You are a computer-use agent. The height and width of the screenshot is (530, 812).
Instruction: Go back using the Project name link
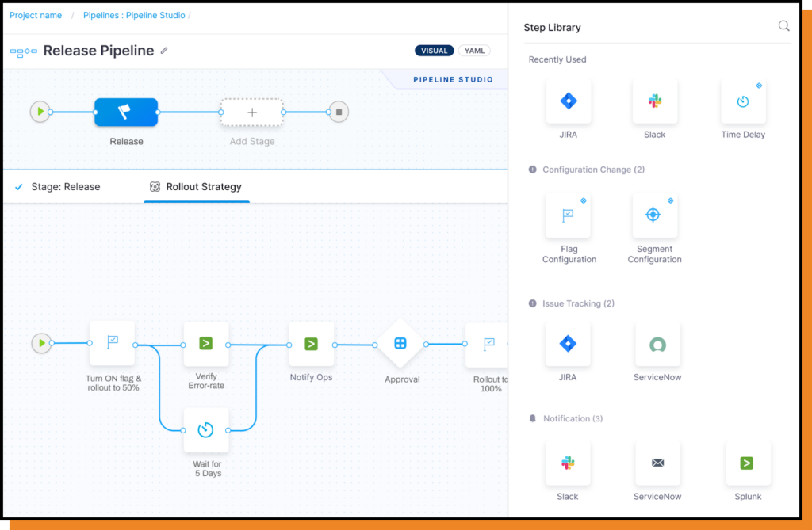tap(36, 14)
